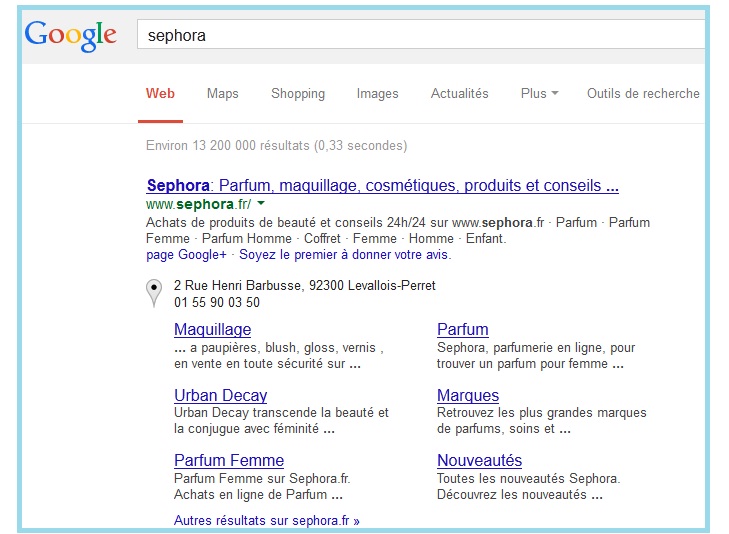Expand the green arrow beside www.sephora.fr
729x534 pixels.
click(260, 204)
